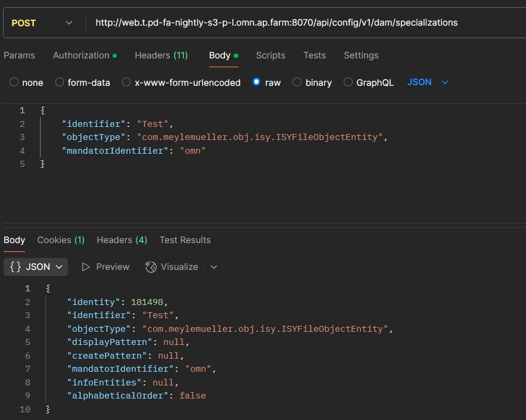
Task: Open the Headers (11) request tab
Action: coord(161,55)
